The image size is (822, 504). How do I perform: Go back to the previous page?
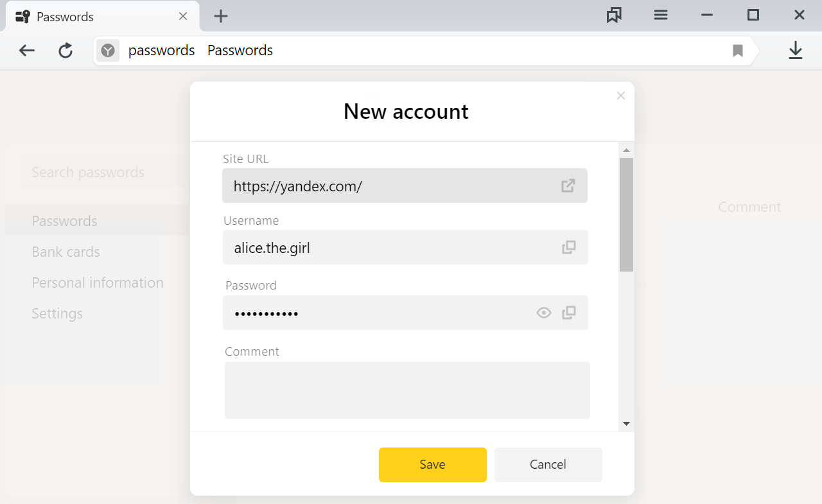[x=26, y=51]
